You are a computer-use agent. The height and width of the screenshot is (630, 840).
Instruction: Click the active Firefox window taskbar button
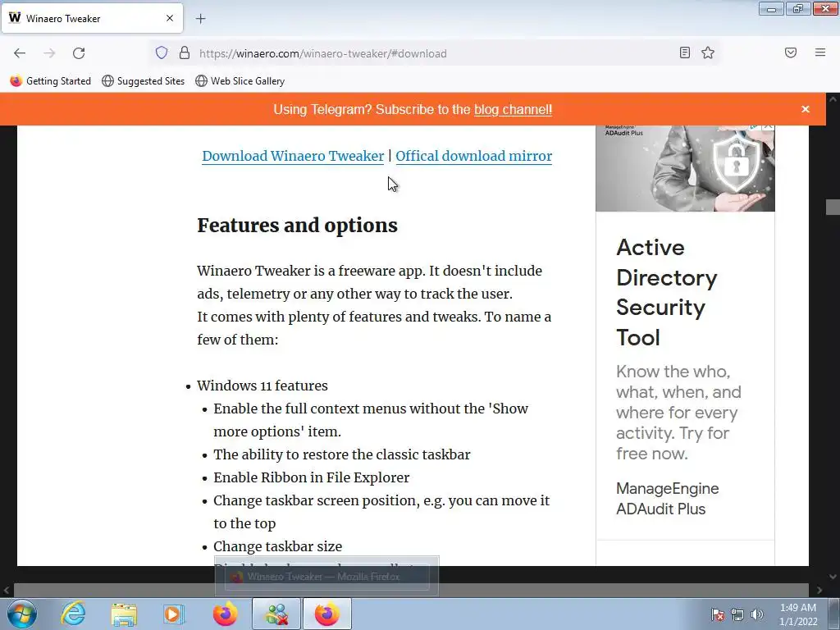pyautogui.click(x=327, y=614)
